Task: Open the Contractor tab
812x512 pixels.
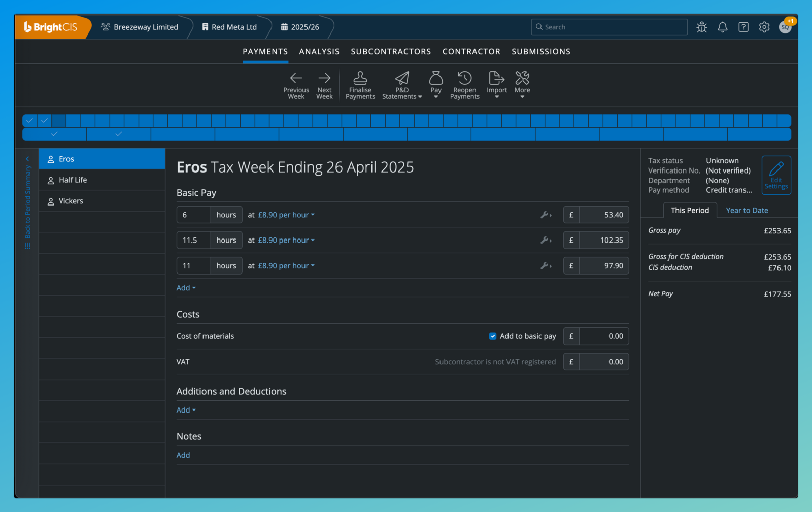Action: click(471, 52)
